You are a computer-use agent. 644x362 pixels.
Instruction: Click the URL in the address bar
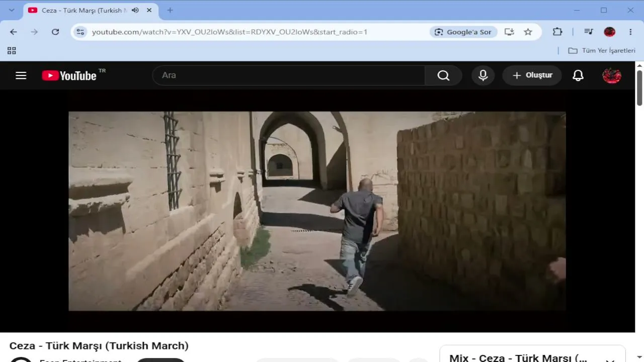[x=229, y=32]
